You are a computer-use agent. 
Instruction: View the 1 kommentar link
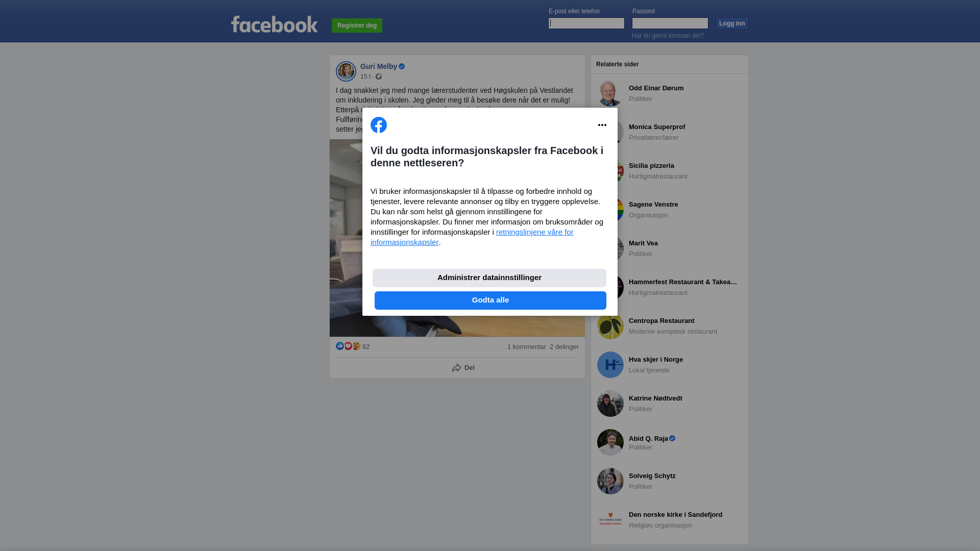pos(527,347)
